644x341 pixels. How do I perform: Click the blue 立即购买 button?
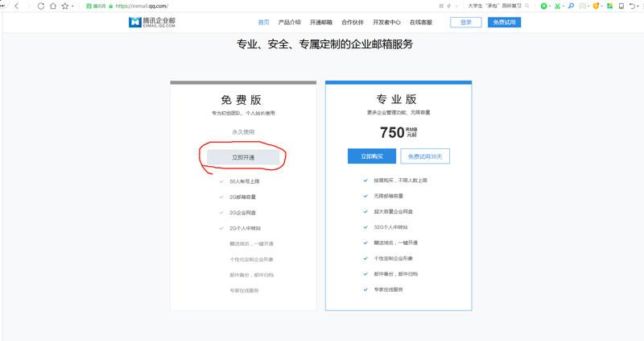(x=372, y=156)
